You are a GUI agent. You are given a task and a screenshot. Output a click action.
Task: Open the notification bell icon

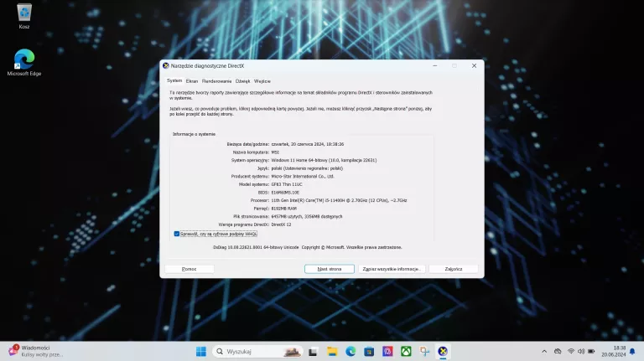(632, 352)
